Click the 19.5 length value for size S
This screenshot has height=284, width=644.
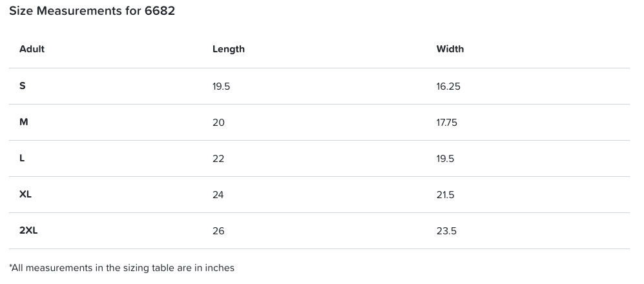(221, 86)
